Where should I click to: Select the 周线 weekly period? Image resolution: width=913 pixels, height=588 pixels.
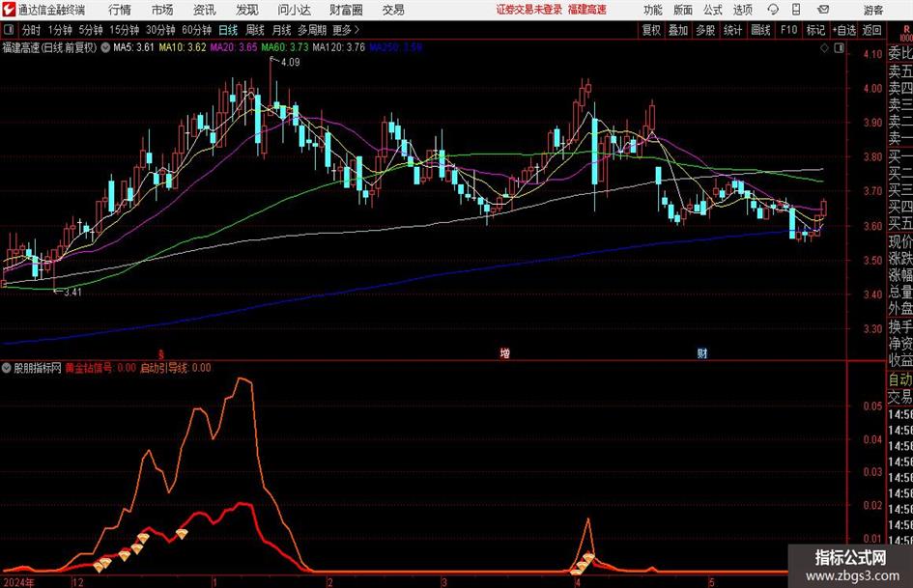tap(255, 30)
